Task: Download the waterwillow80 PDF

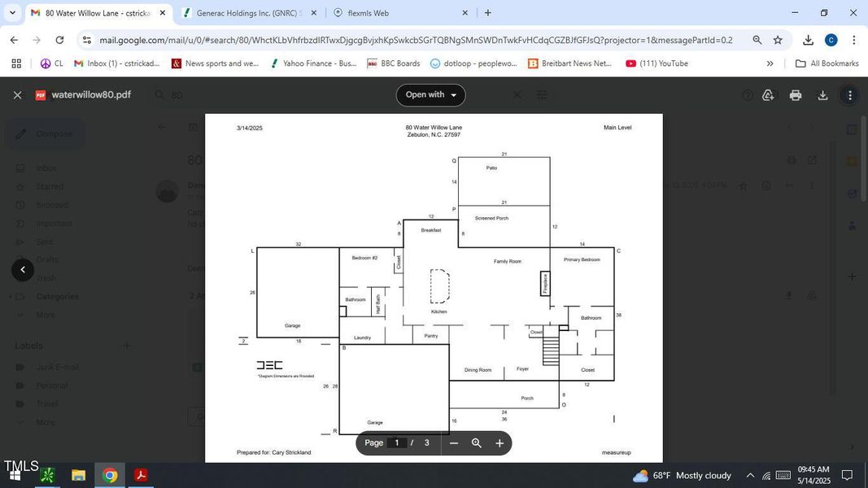Action: pyautogui.click(x=822, y=95)
